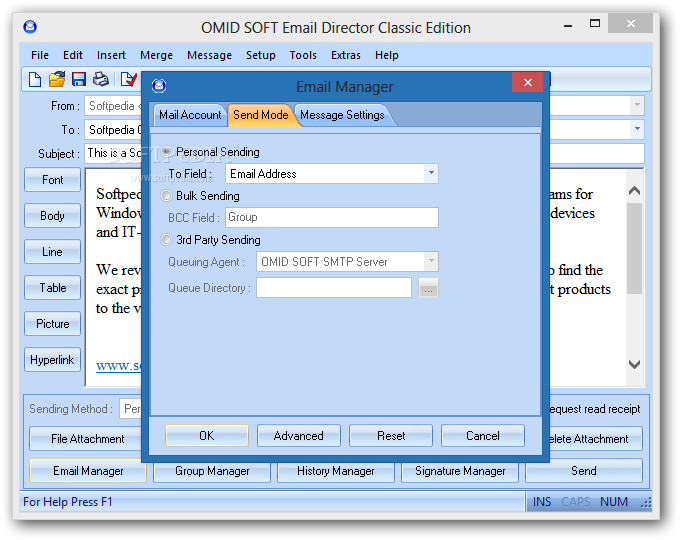Open the Insert menu
Image resolution: width=680 pixels, height=540 pixels.
pos(111,55)
